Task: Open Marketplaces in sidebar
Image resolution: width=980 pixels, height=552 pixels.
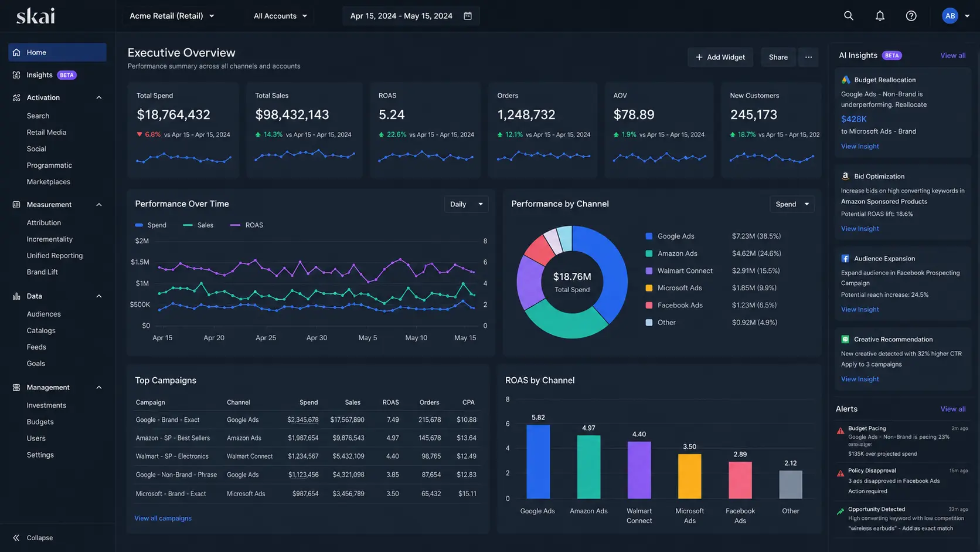Action: click(48, 182)
